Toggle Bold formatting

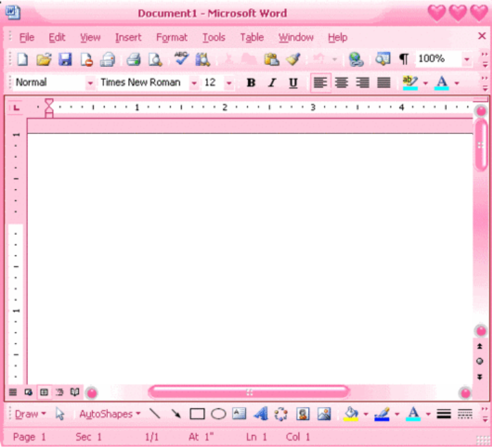[x=251, y=83]
